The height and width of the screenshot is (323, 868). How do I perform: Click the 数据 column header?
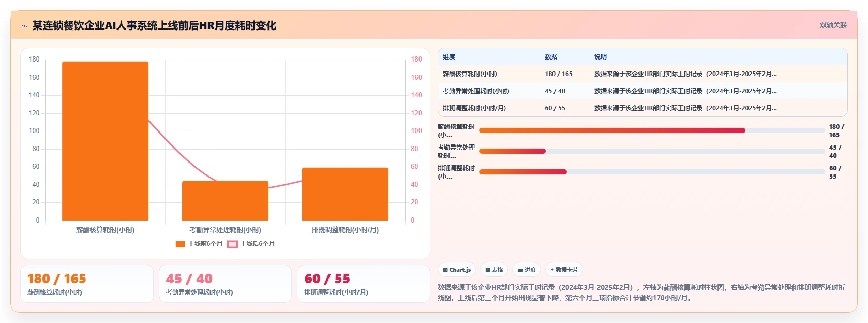pos(551,57)
